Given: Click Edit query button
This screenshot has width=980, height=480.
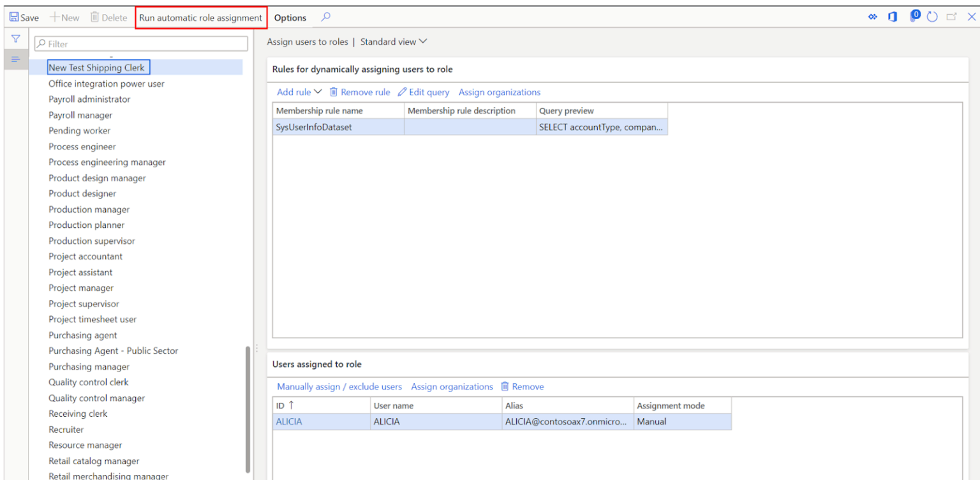Looking at the screenshot, I should click(424, 92).
